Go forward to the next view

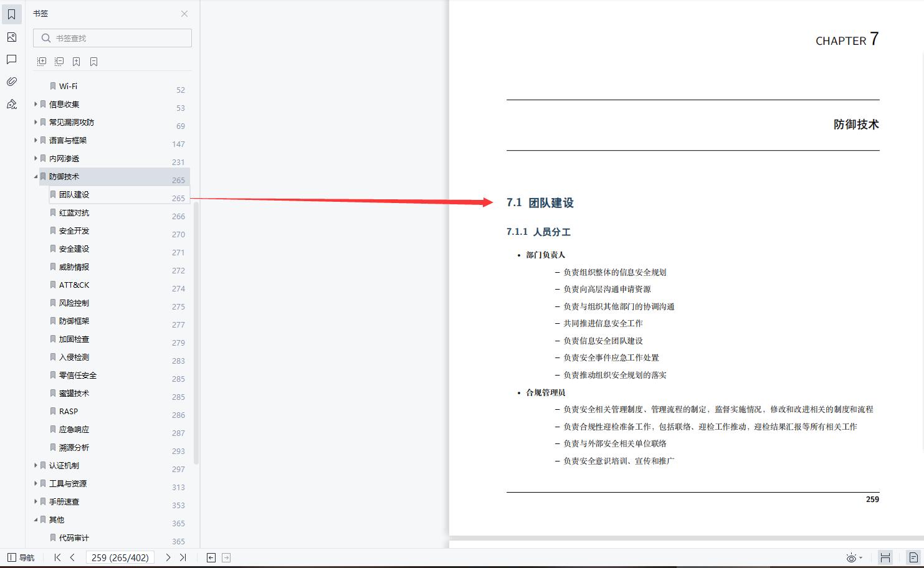[226, 557]
